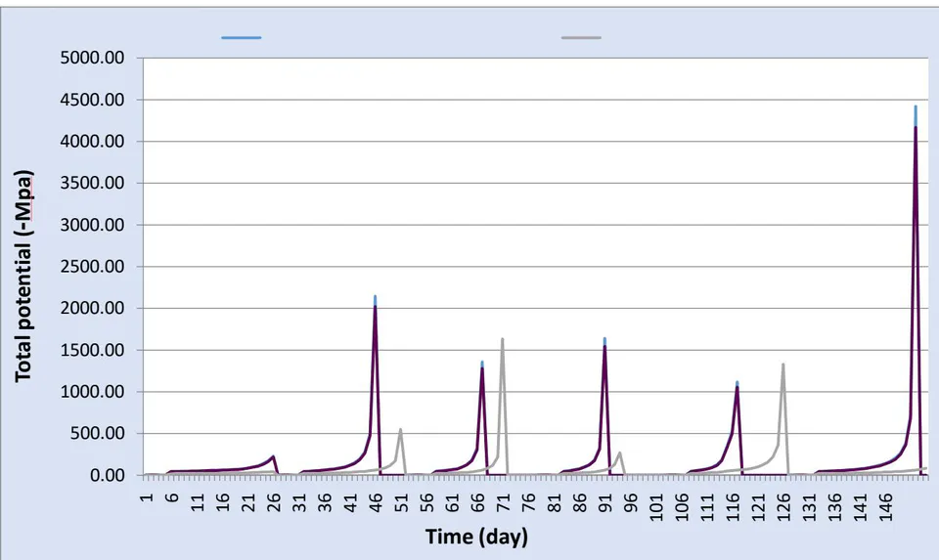
Task: Click the x-axis tick label 11
Action: click(x=198, y=502)
